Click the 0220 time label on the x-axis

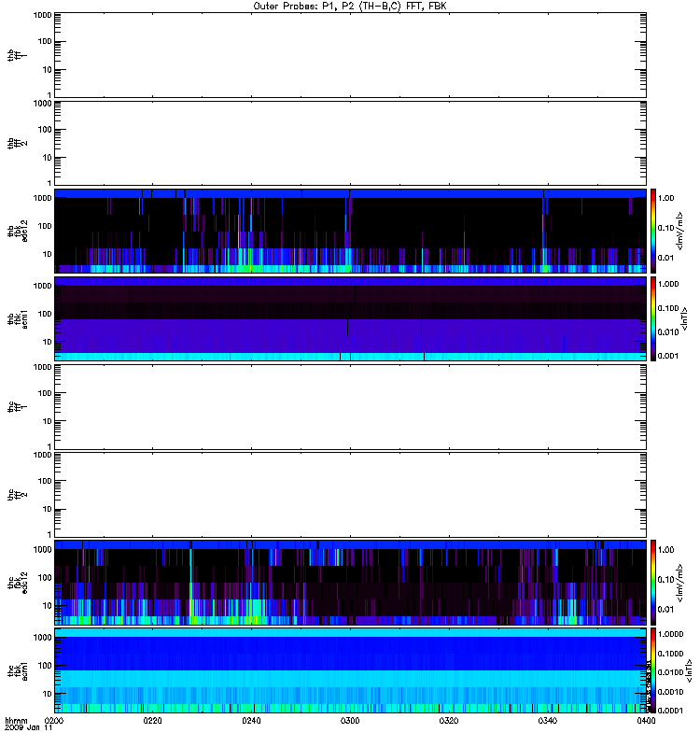(x=152, y=720)
